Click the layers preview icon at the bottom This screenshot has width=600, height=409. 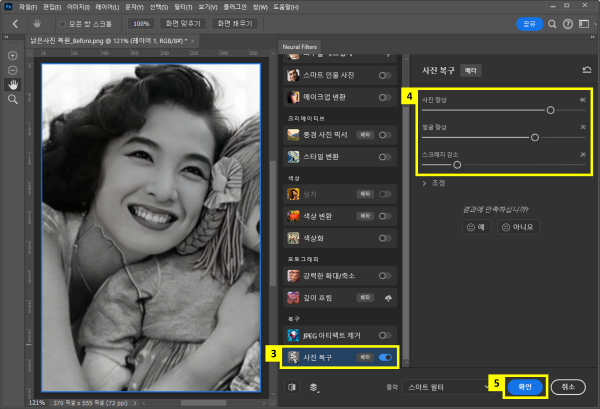[314, 385]
